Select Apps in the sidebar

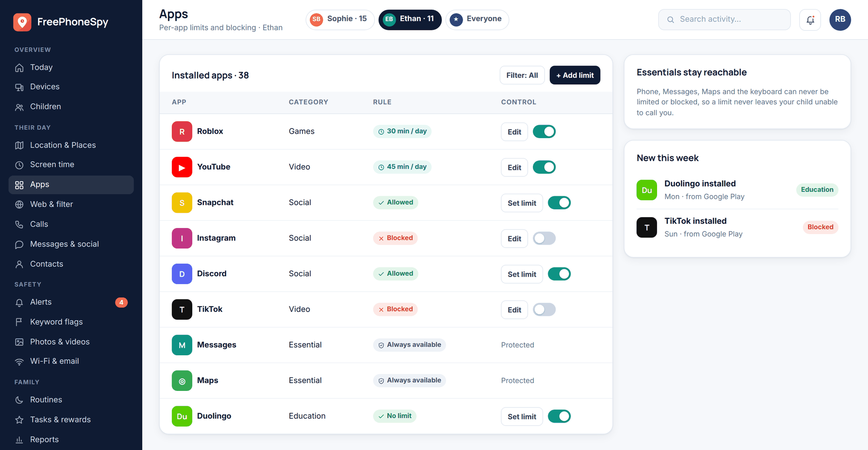coord(71,185)
